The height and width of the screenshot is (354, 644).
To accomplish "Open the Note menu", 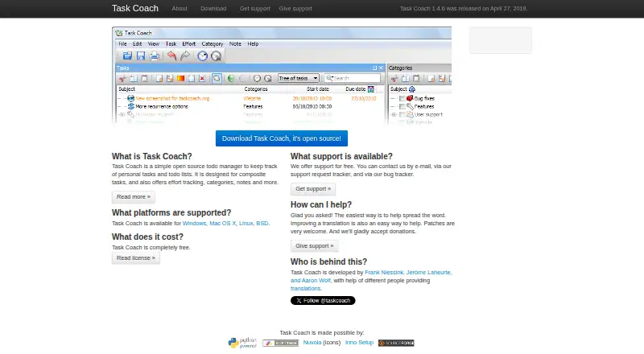I will coord(235,44).
